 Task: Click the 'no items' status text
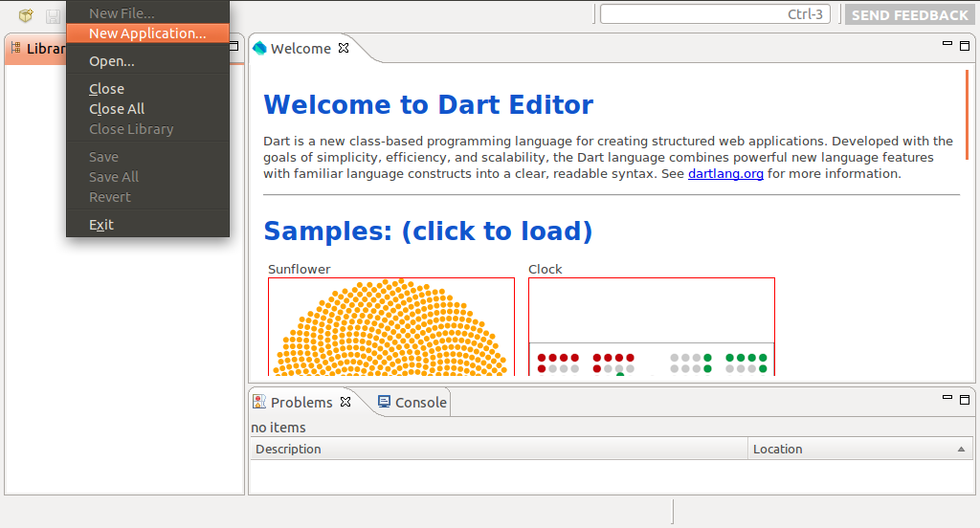pyautogui.click(x=278, y=428)
